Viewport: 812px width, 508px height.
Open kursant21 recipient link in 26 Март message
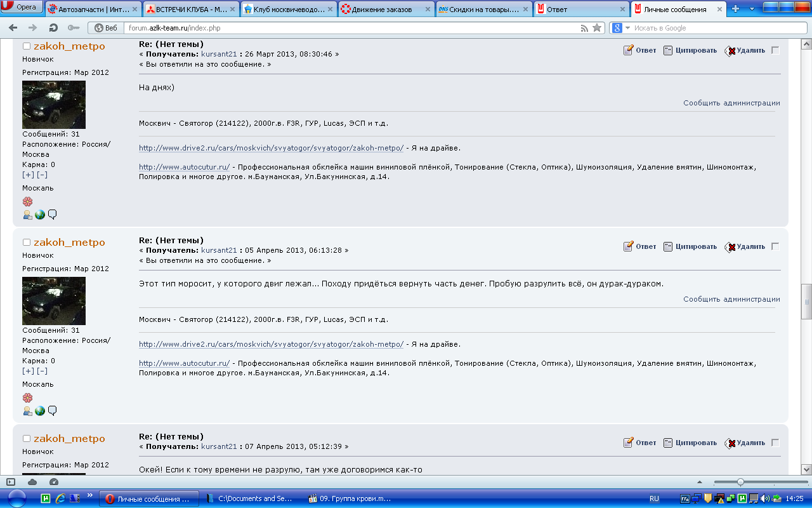[x=219, y=55]
